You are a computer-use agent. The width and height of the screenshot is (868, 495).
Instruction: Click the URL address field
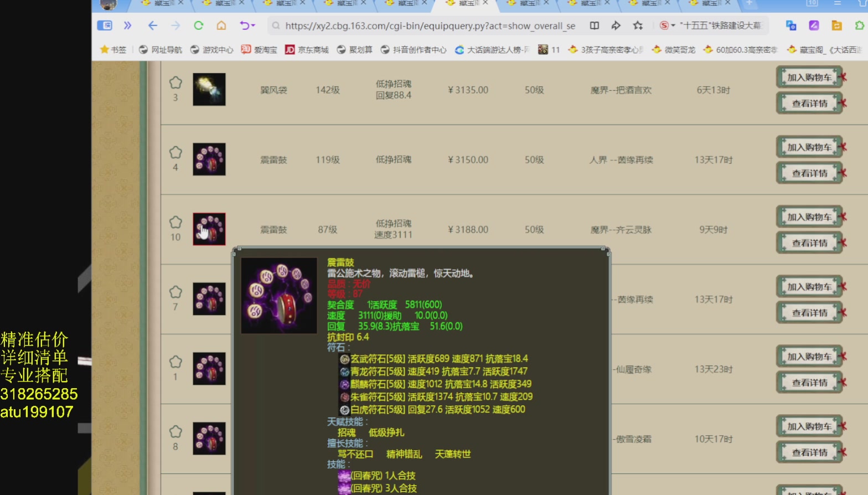tap(430, 25)
